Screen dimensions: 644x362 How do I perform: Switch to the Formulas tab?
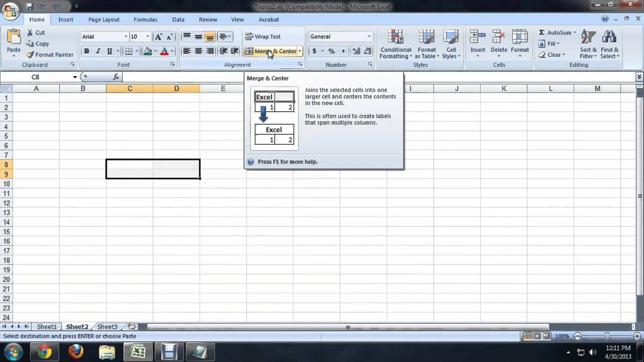pyautogui.click(x=145, y=20)
